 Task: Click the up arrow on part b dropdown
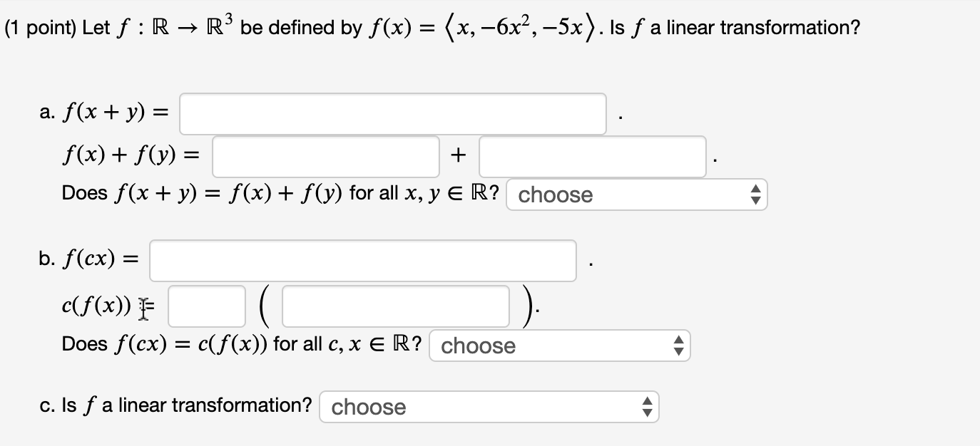pyautogui.click(x=680, y=341)
